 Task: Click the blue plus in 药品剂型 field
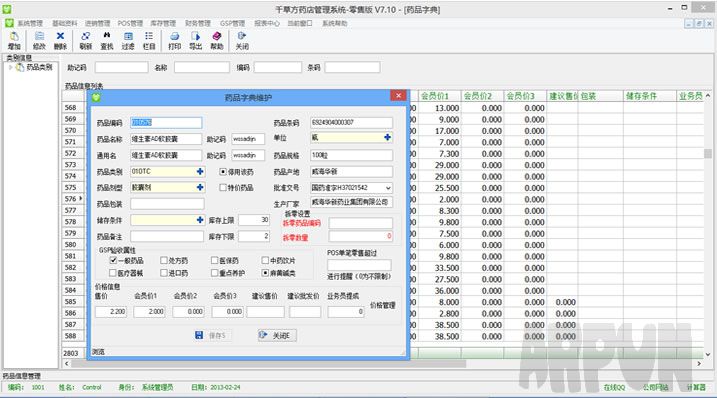click(200, 187)
